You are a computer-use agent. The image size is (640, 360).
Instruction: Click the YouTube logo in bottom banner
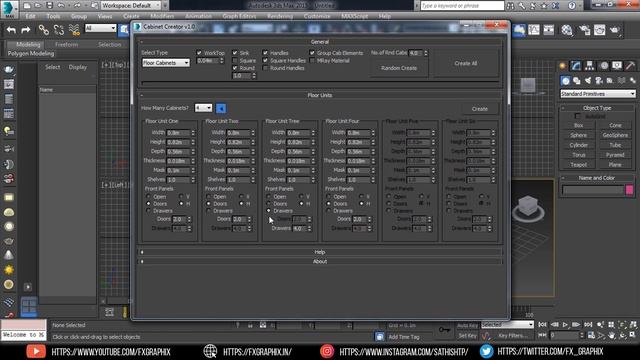click(36, 351)
